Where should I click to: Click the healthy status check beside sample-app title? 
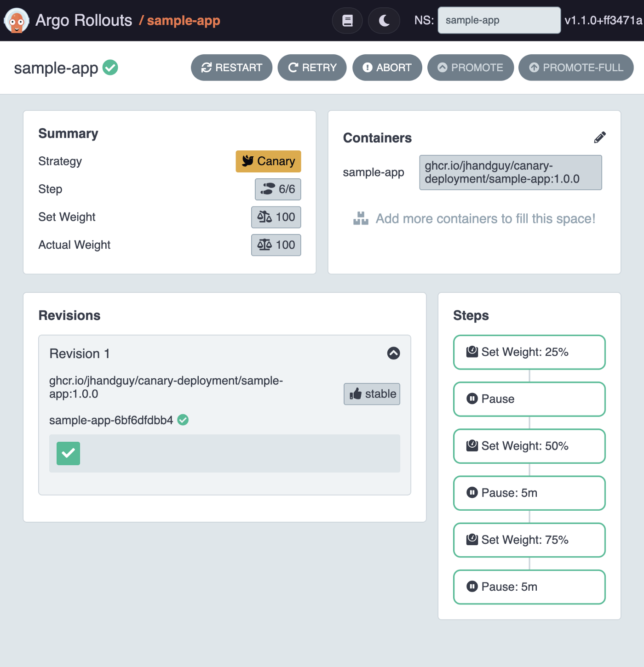point(110,68)
